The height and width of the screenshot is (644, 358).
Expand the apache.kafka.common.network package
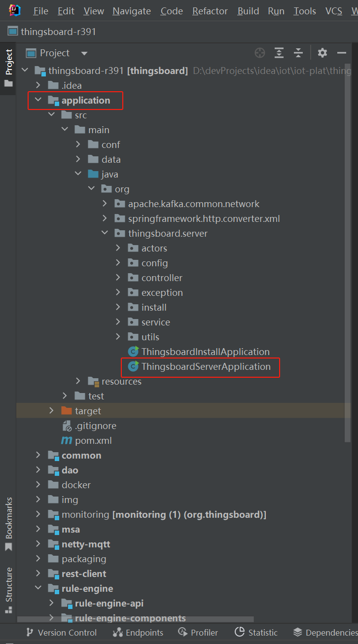click(x=105, y=204)
